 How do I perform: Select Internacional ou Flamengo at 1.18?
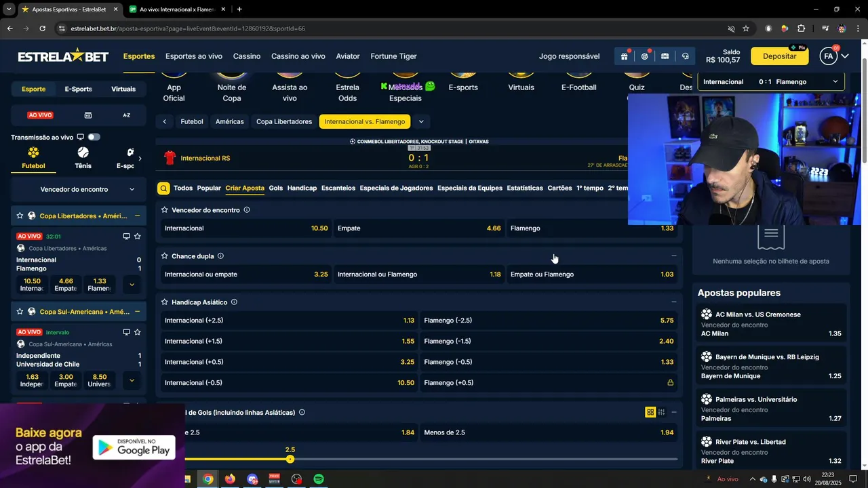point(419,274)
